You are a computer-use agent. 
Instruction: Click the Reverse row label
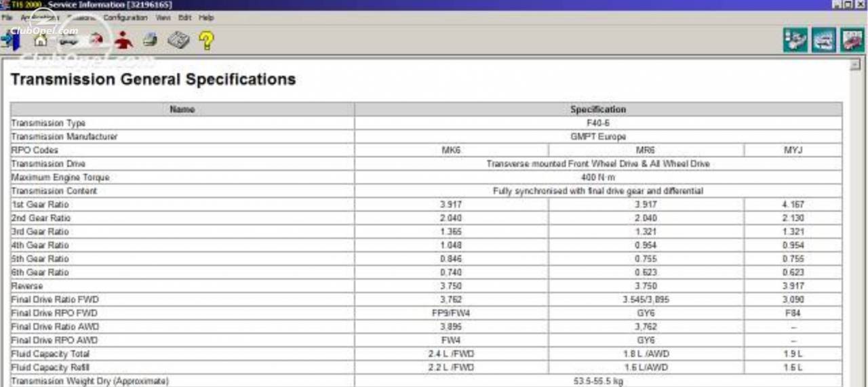pyautogui.click(x=27, y=286)
